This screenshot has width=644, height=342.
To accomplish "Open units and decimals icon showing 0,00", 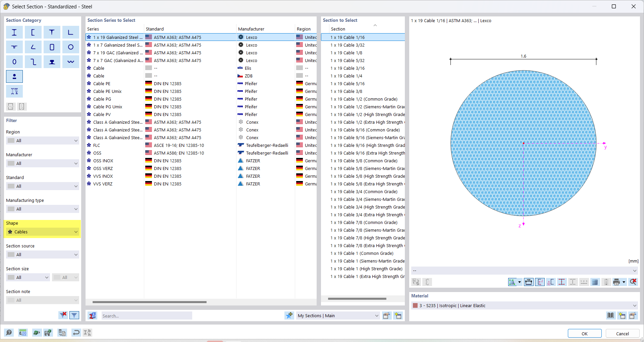I will 23,333.
